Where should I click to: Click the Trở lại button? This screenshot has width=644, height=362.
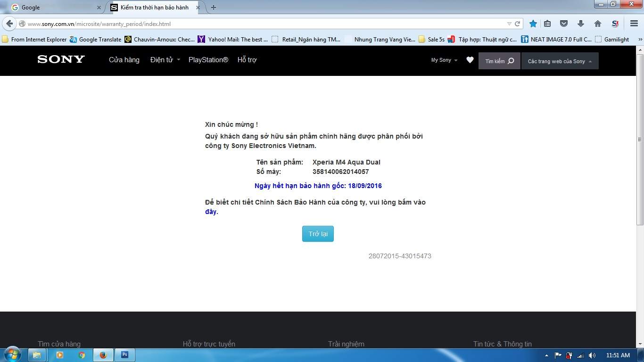318,234
